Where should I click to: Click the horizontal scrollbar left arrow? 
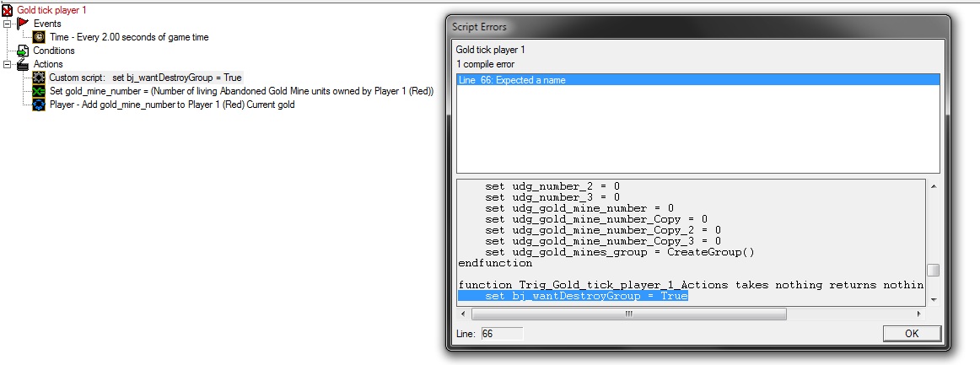tap(464, 314)
